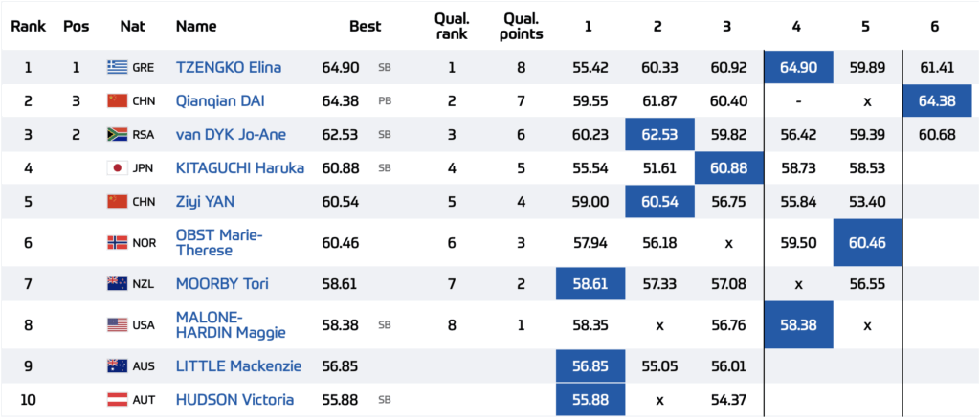Viewport: 980px width, 420px height.
Task: Click the Greece flag icon
Action: point(117,68)
